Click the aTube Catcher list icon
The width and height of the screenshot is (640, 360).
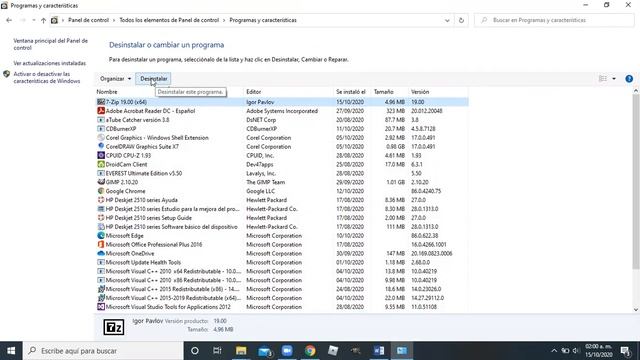click(101, 120)
